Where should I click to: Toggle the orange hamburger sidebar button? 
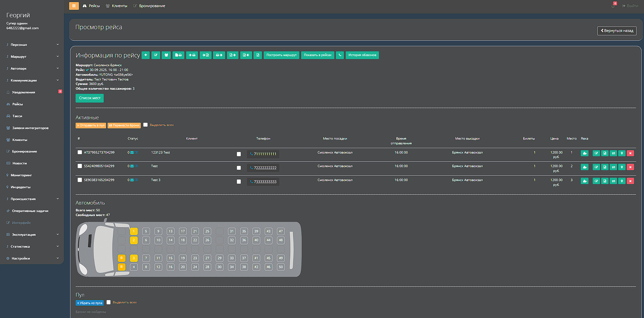pos(74,6)
